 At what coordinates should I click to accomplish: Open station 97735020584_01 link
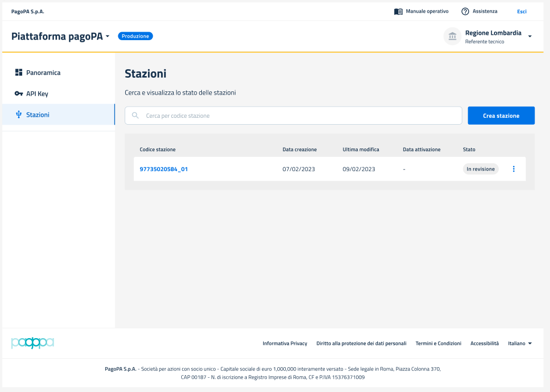point(164,169)
